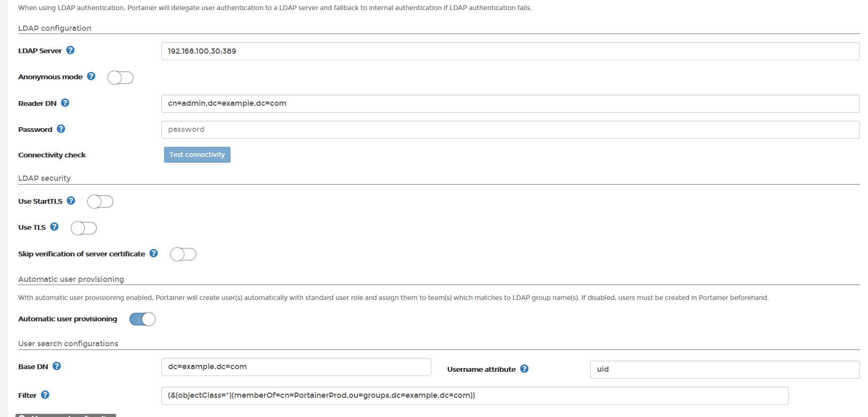Image resolution: width=868 pixels, height=417 pixels.
Task: Click the Filter question mark icon
Action: point(45,395)
